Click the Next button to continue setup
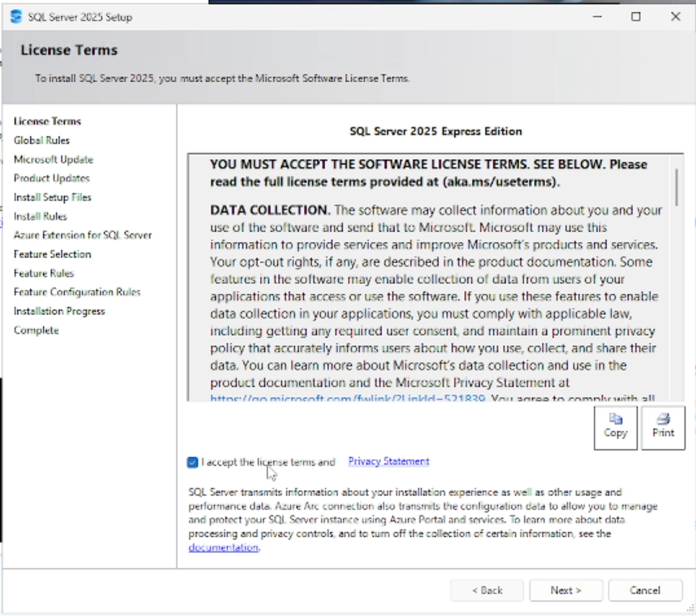Screen dimensions: 696x616 pyautogui.click(x=565, y=590)
